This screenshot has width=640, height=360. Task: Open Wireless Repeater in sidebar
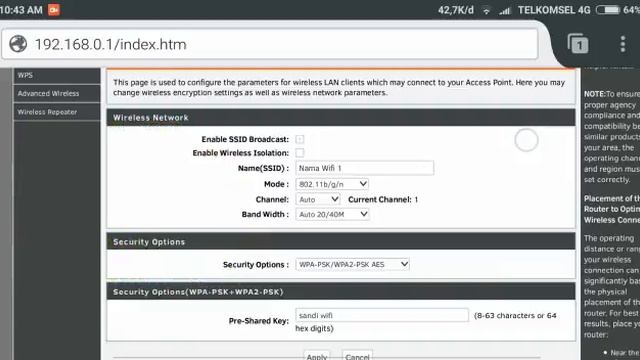click(x=57, y=112)
